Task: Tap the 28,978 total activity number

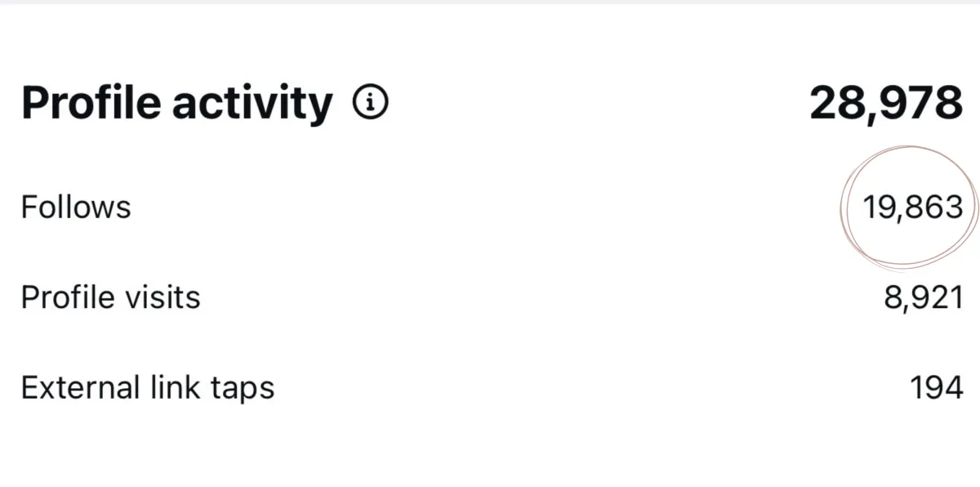Action: coord(886,104)
